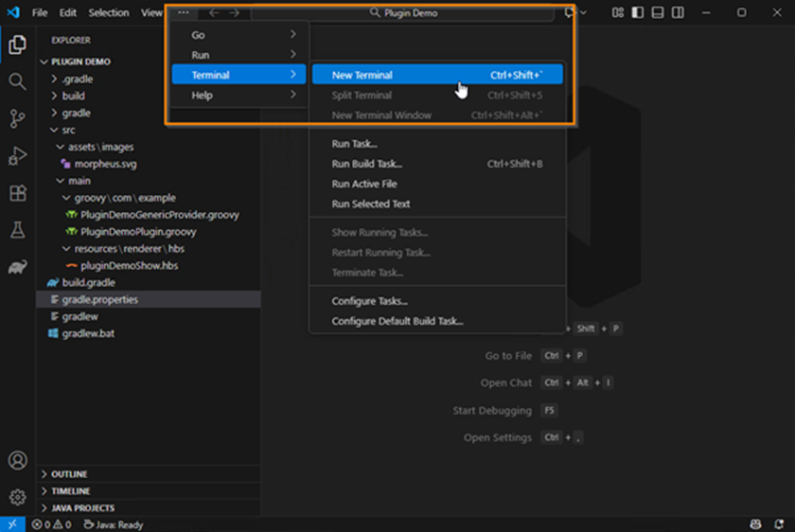Expand the .gradle folder
This screenshot has height=532, width=795.
pyautogui.click(x=149, y=79)
